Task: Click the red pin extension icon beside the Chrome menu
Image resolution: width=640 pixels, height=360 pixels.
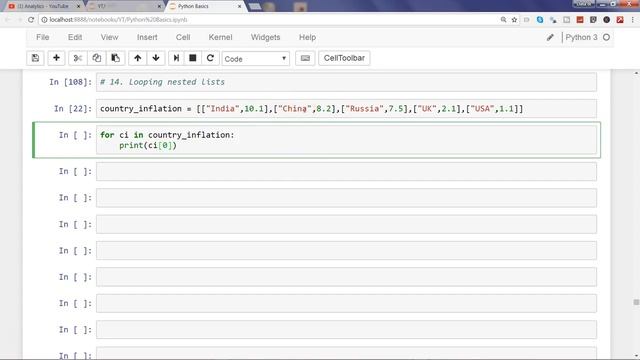Action: pos(620,20)
